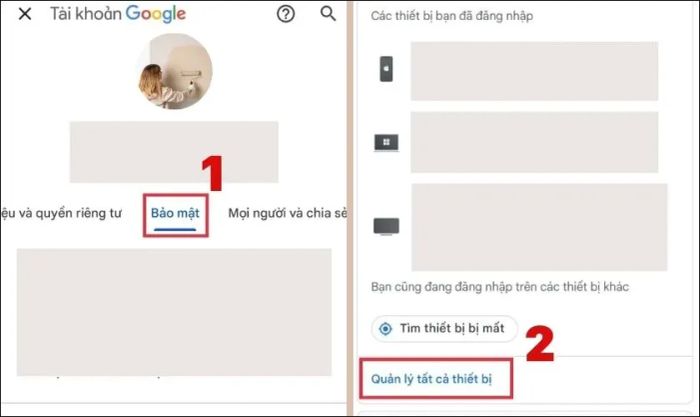Select the third device entry row
Screen dimensions: 700x417
[x=539, y=227]
